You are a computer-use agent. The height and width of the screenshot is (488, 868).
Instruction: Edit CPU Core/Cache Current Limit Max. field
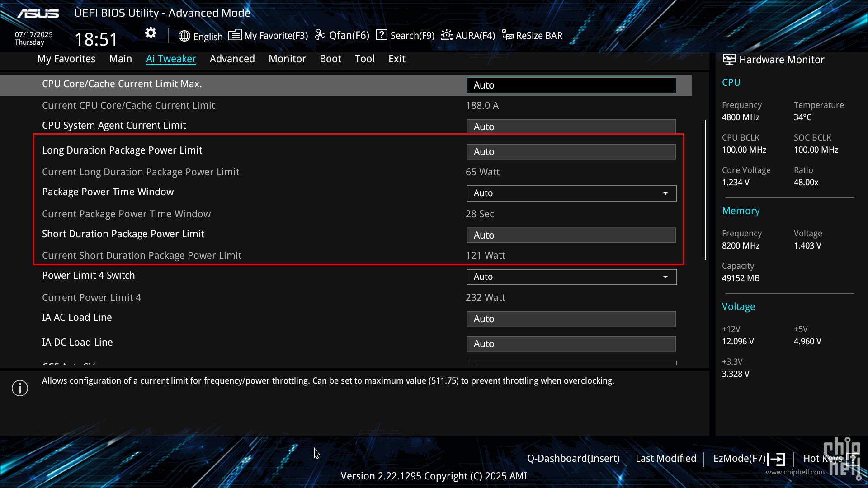click(x=571, y=85)
